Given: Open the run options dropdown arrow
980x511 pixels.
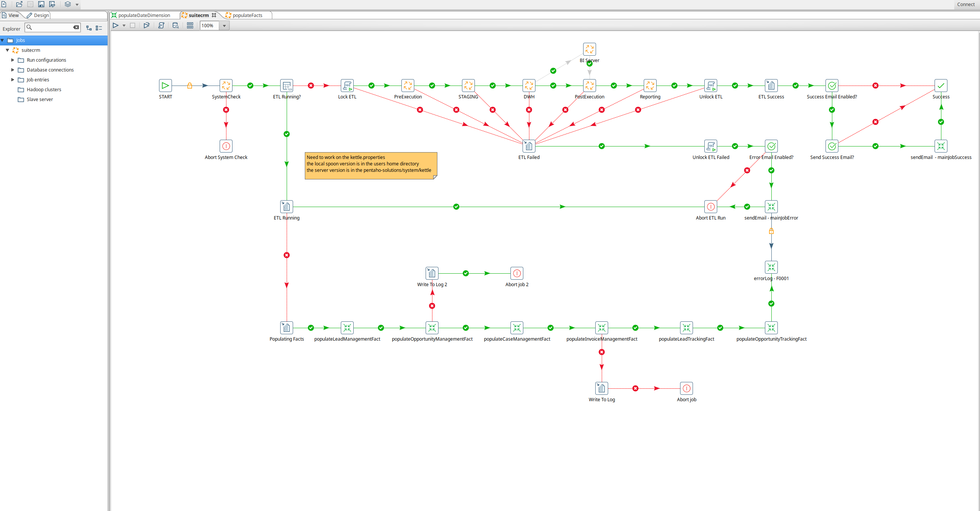Looking at the screenshot, I should pyautogui.click(x=124, y=25).
